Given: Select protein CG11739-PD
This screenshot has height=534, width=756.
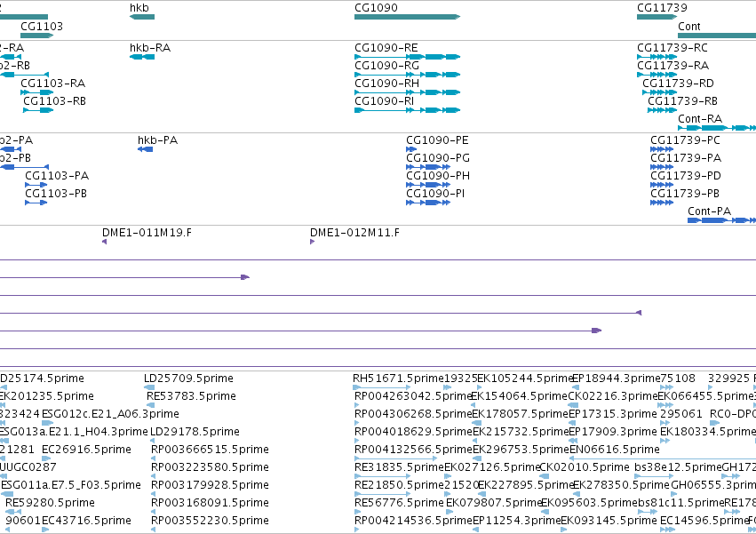Looking at the screenshot, I should (x=662, y=185).
